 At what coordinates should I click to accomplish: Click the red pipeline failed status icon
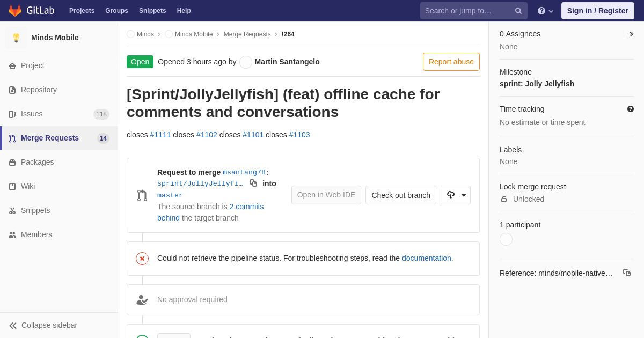coord(142,259)
